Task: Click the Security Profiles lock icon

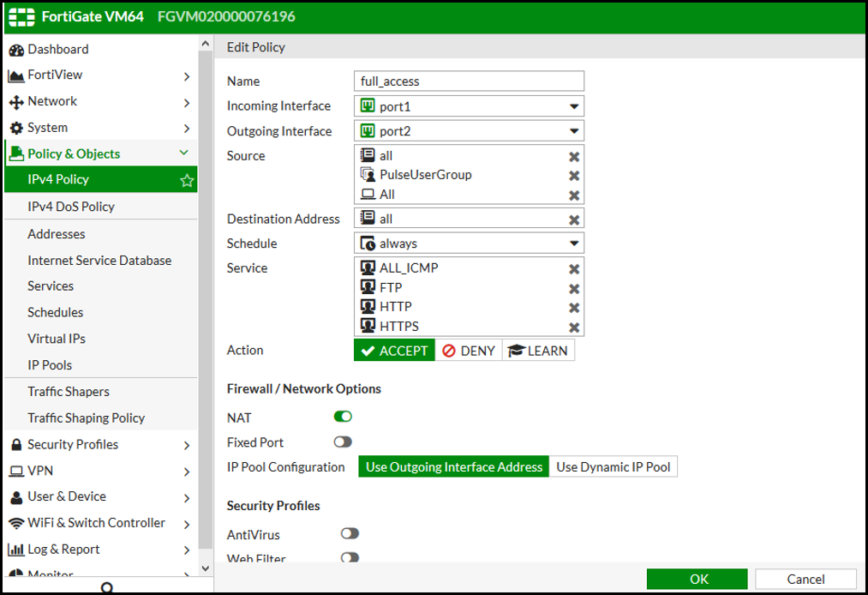Action: (16, 444)
